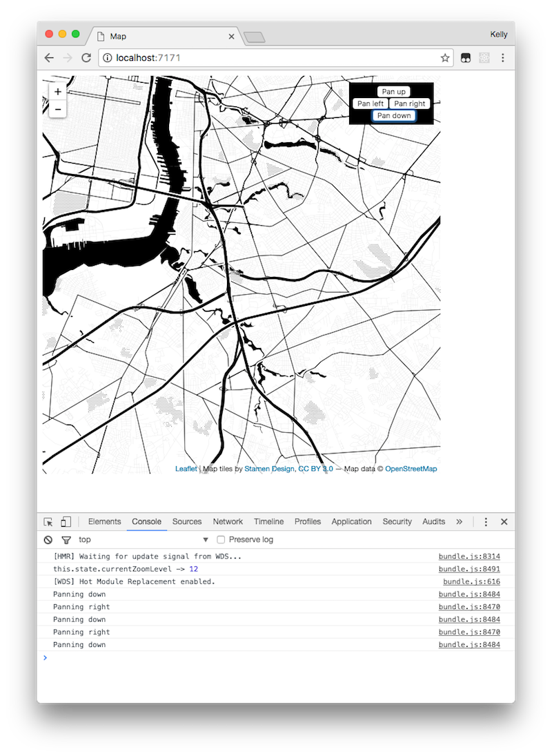Reload the localhost:7171 page
Screen dimensions: 552x756
pyautogui.click(x=86, y=57)
